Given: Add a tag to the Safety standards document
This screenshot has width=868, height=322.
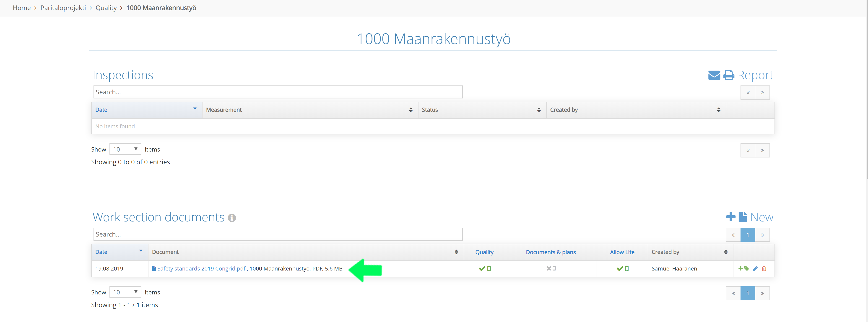Looking at the screenshot, I should click(x=743, y=268).
